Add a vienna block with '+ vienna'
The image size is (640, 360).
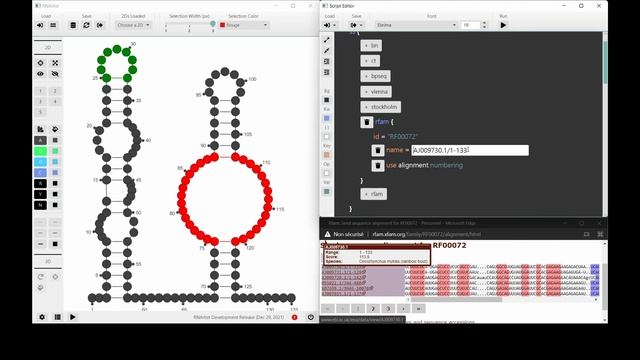point(376,91)
